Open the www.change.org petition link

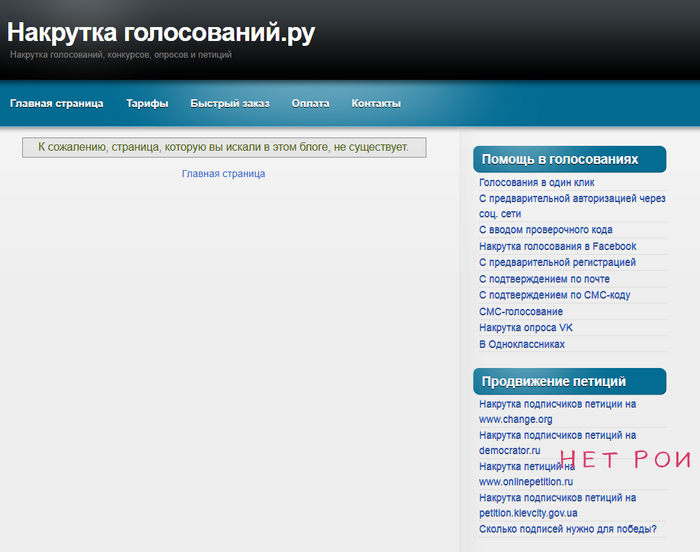point(558,412)
